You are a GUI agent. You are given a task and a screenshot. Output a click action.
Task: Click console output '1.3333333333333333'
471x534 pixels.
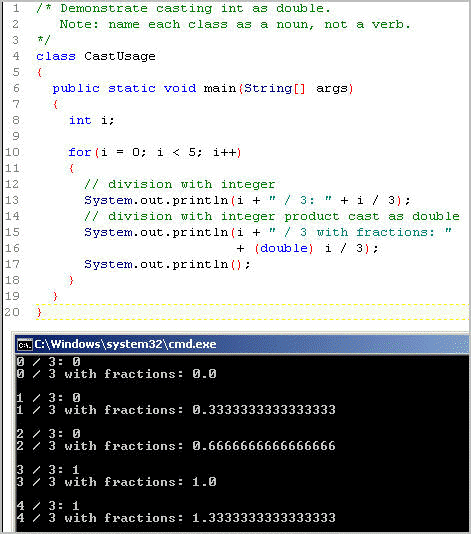(x=264, y=518)
